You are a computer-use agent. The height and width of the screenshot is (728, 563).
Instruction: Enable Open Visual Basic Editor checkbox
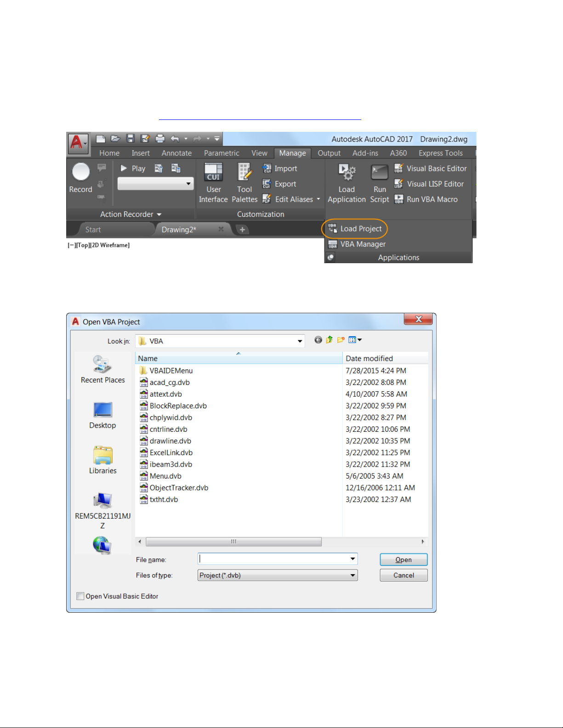(x=80, y=596)
